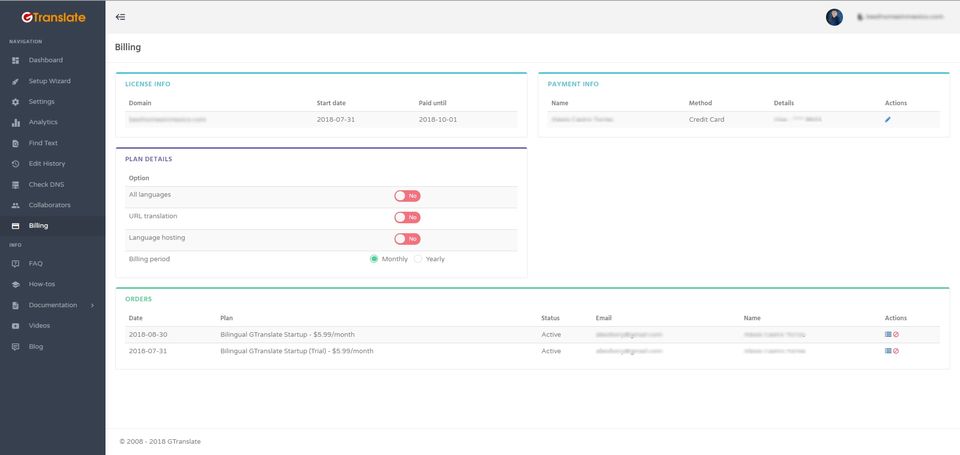Click the Settings gear icon in sidebar
This screenshot has height=455, width=960.
[x=16, y=102]
